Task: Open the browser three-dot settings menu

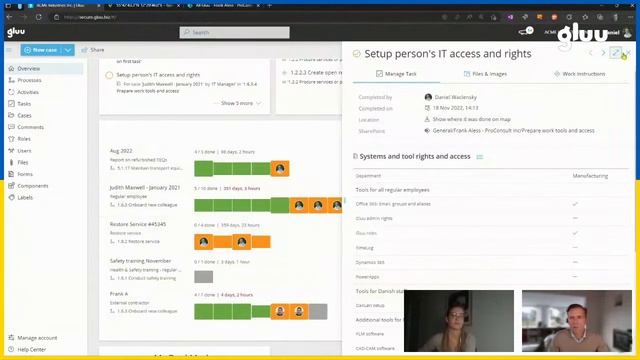Action: 630,17
